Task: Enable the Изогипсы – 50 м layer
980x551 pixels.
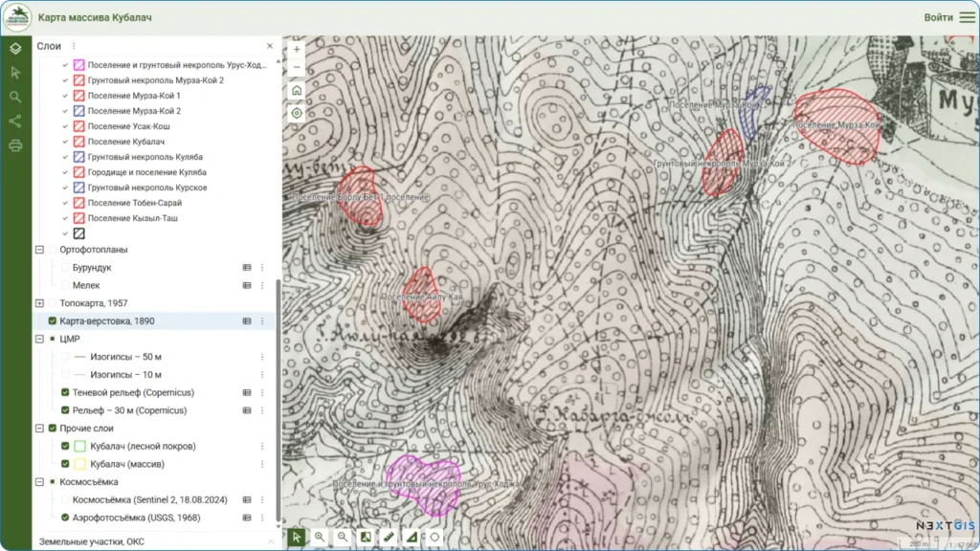Action: [65, 357]
